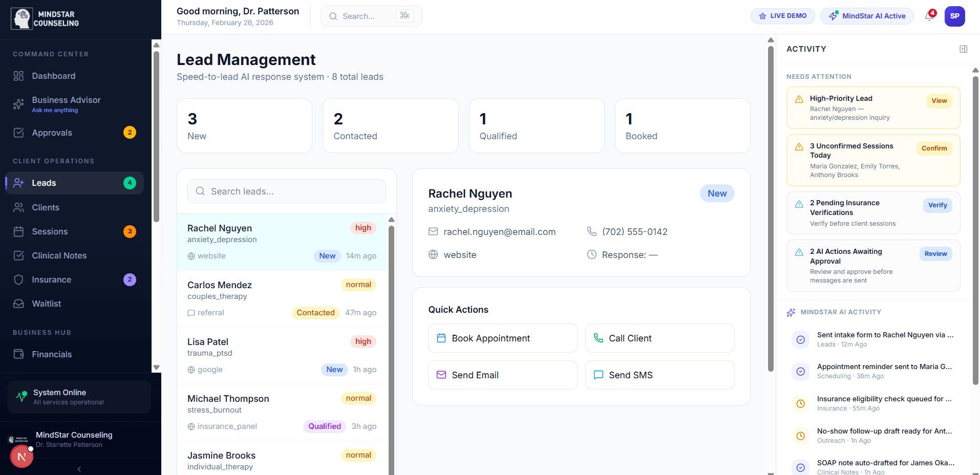Open the Dashboard from the sidebar

pos(54,76)
